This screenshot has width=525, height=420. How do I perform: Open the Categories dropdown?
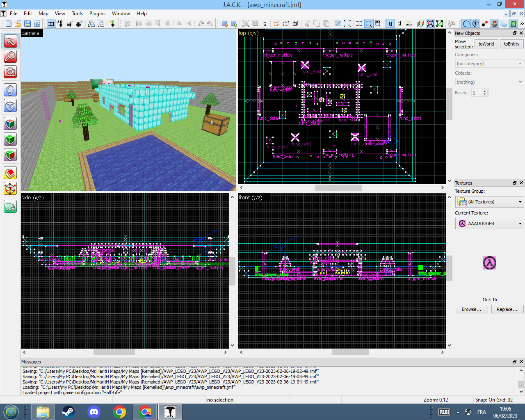click(x=489, y=64)
